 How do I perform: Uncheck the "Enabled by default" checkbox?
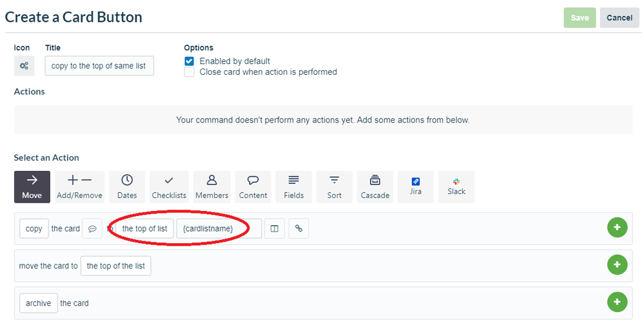coord(189,61)
